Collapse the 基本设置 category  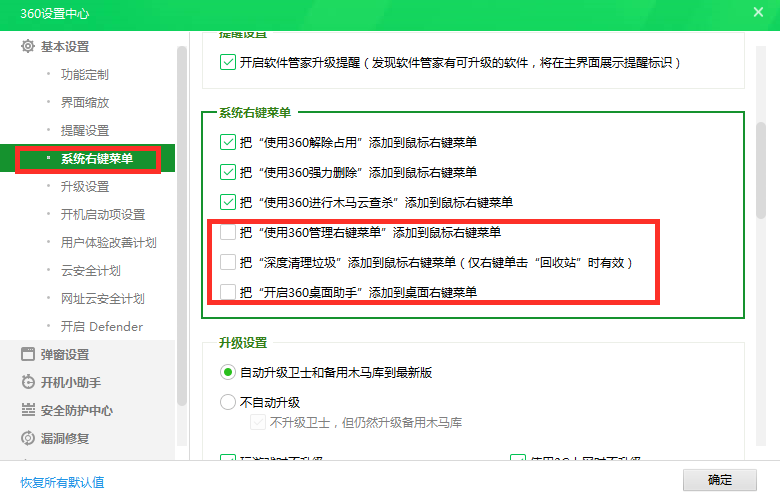(65, 46)
